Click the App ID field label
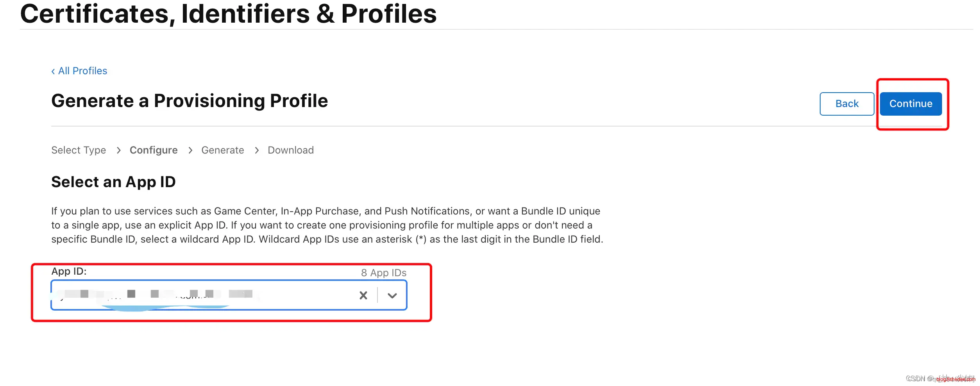Image resolution: width=980 pixels, height=386 pixels. tap(69, 271)
